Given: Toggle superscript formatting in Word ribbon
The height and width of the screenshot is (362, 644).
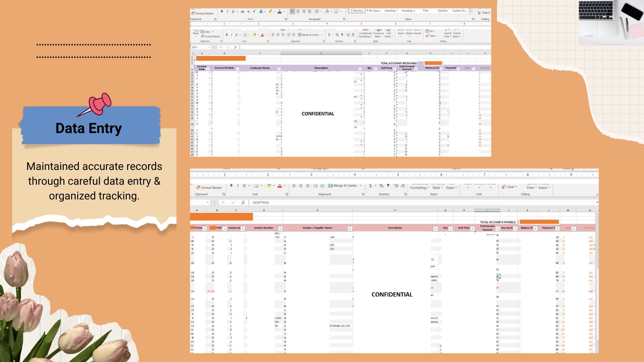Looking at the screenshot, I should pyautogui.click(x=254, y=11).
